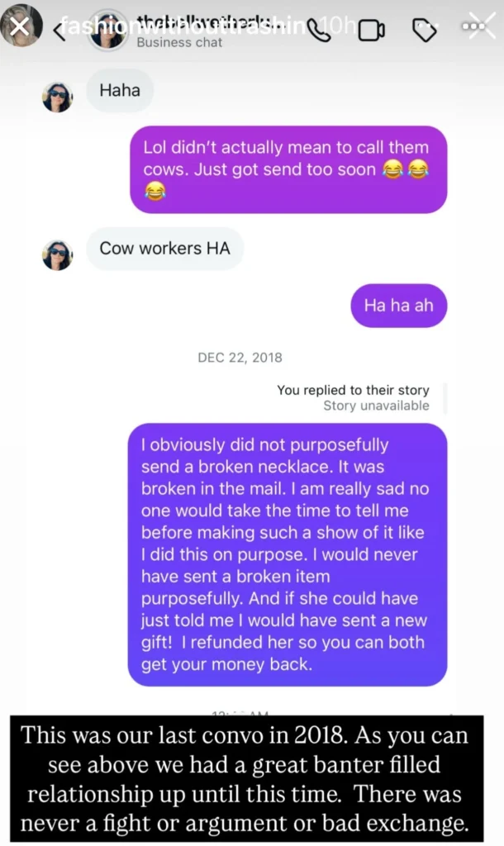Image resolution: width=504 pixels, height=846 pixels.
Task: Tap the black caption text overlay
Action: click(x=246, y=778)
